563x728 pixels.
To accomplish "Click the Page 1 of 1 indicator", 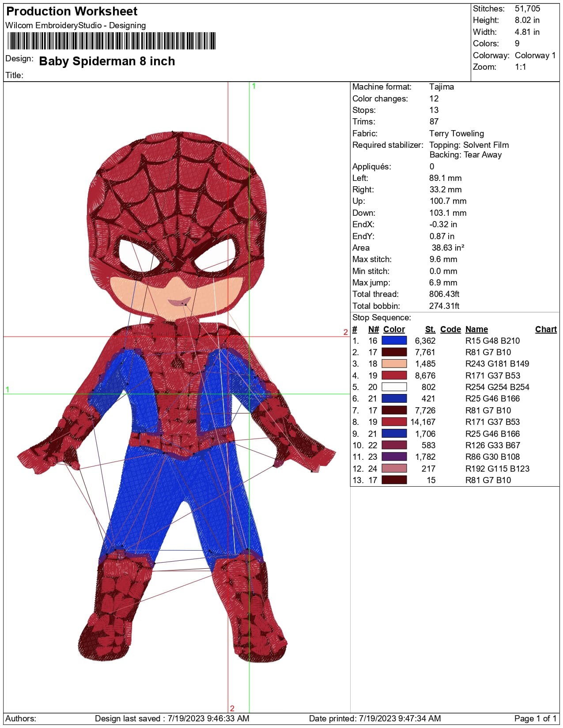I will point(535,718).
